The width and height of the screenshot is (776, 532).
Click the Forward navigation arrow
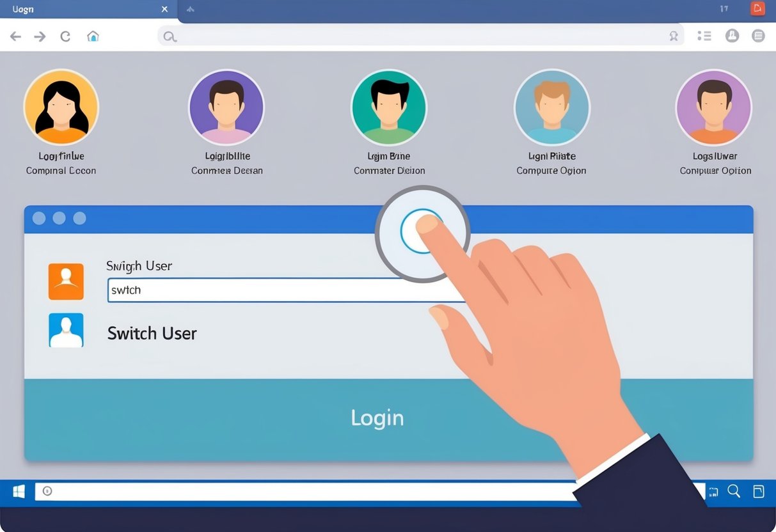tap(40, 36)
